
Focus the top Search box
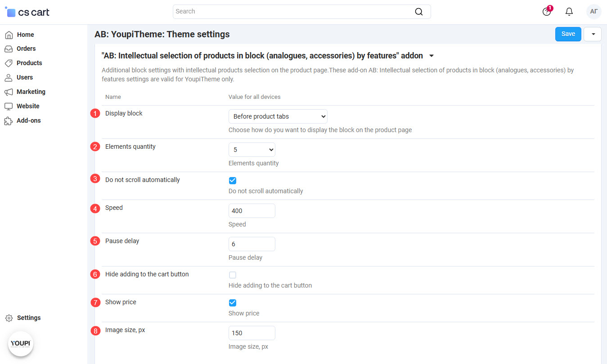click(301, 12)
